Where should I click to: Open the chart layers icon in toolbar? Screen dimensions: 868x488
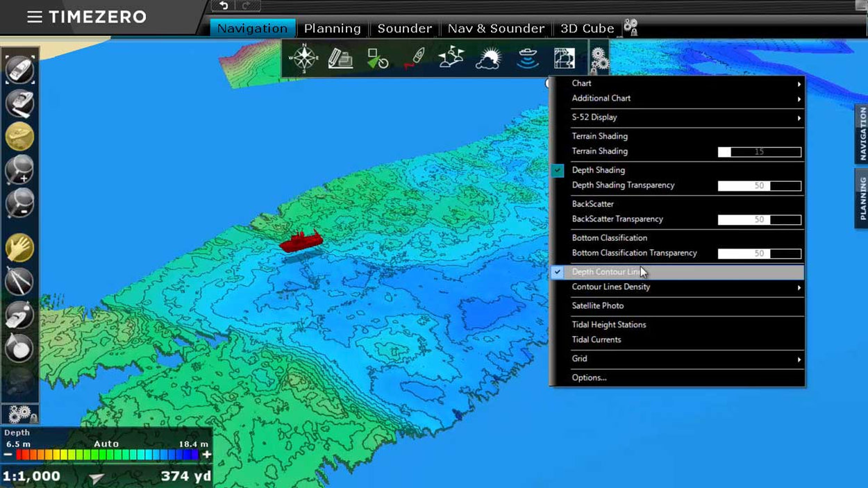(x=565, y=58)
